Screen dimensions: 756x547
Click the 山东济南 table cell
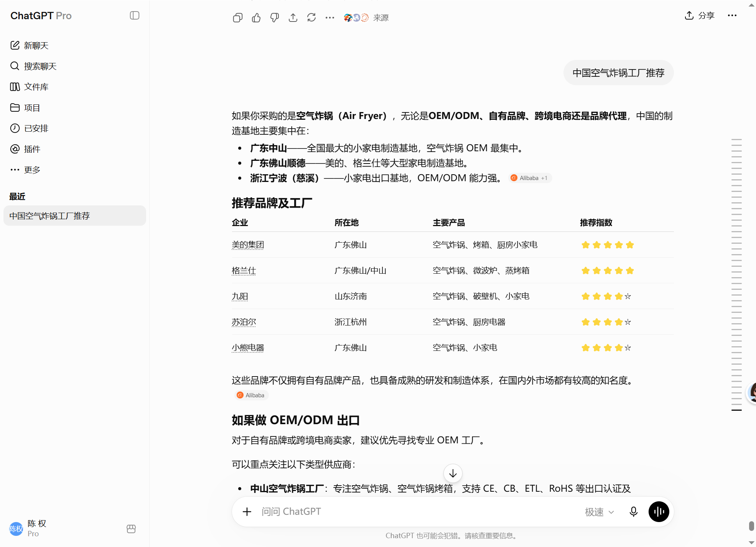tap(351, 296)
